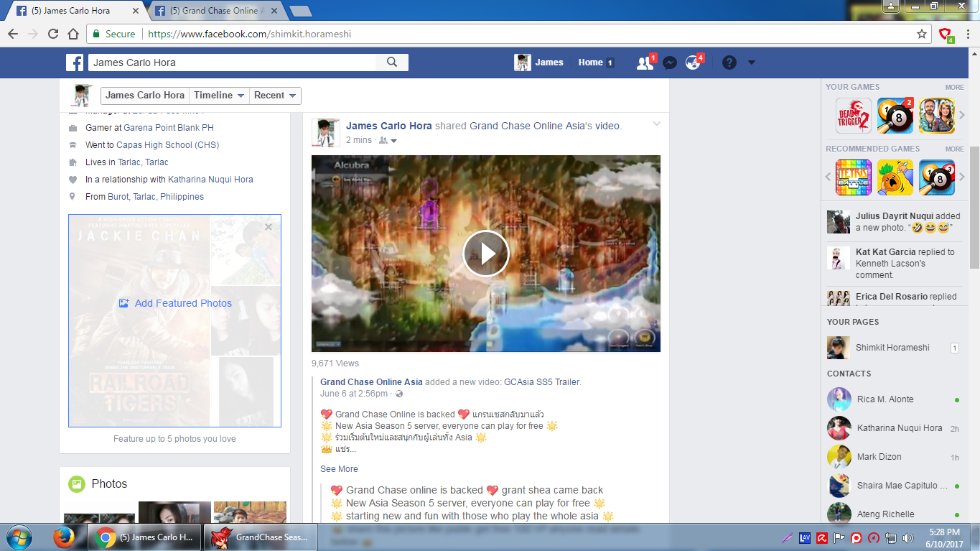980x551 pixels.
Task: Open Firefox from the taskbar
Action: click(65, 537)
